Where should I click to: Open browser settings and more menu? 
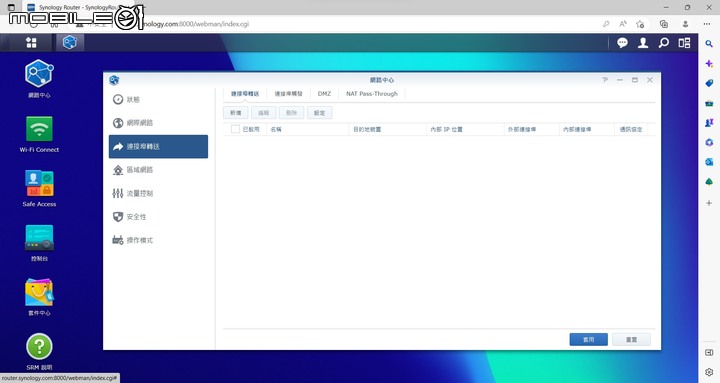tap(707, 24)
